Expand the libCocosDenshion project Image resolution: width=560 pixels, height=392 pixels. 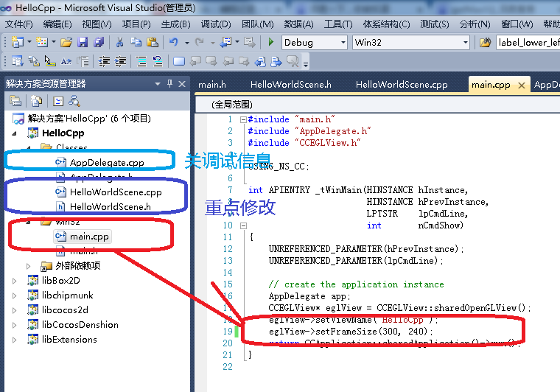[x=14, y=325]
